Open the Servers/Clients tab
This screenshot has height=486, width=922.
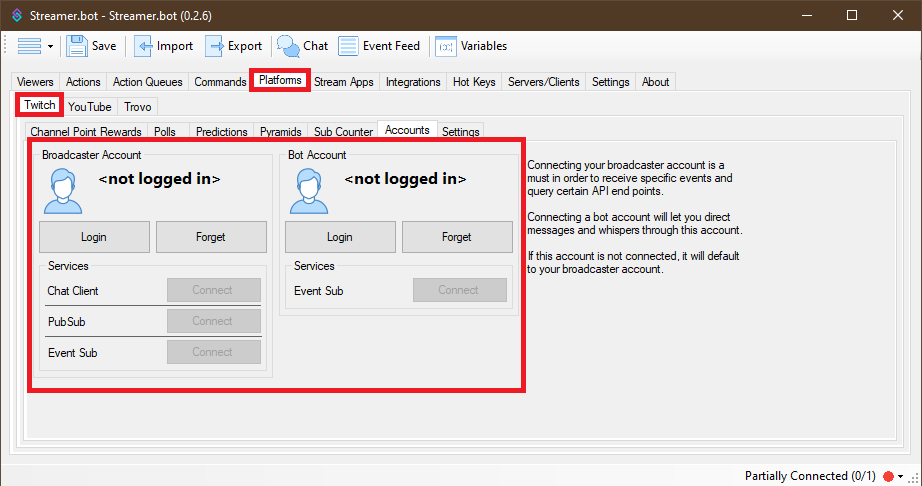(x=543, y=82)
